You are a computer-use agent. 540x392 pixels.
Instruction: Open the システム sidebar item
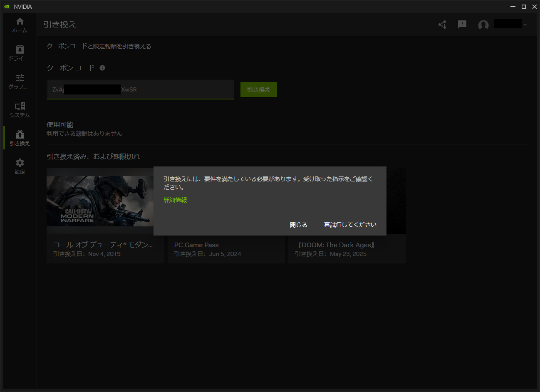coord(20,110)
